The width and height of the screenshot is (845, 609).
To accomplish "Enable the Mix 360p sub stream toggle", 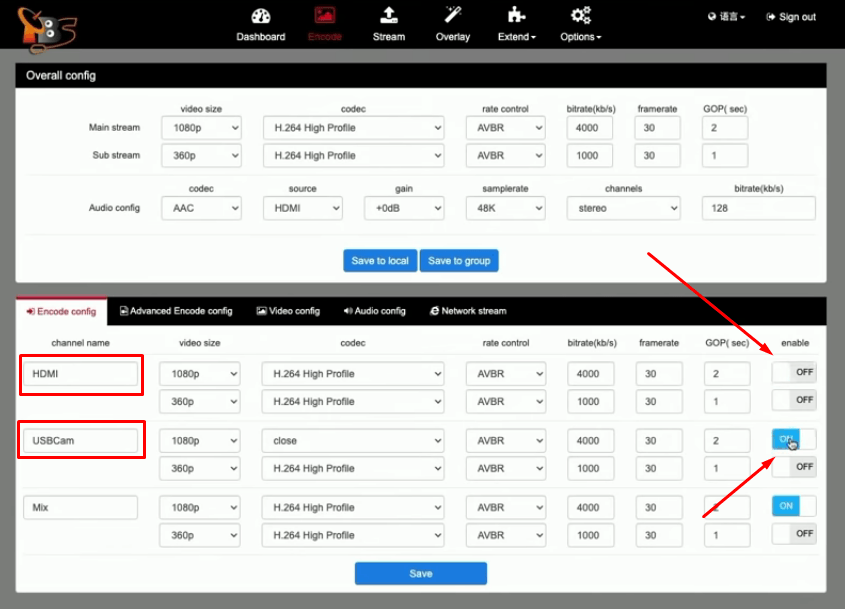I will (x=794, y=534).
